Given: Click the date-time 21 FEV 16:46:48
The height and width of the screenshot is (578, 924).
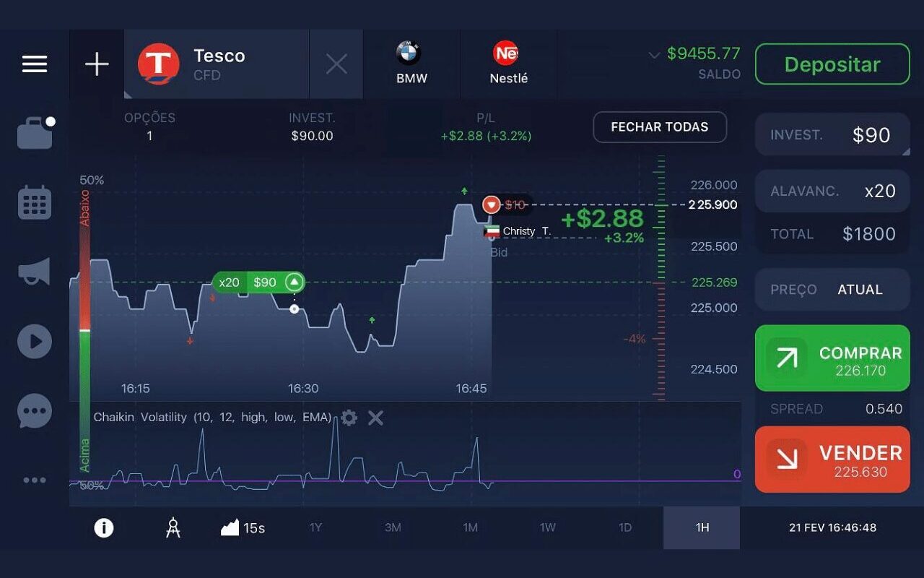Looking at the screenshot, I should coord(832,527).
